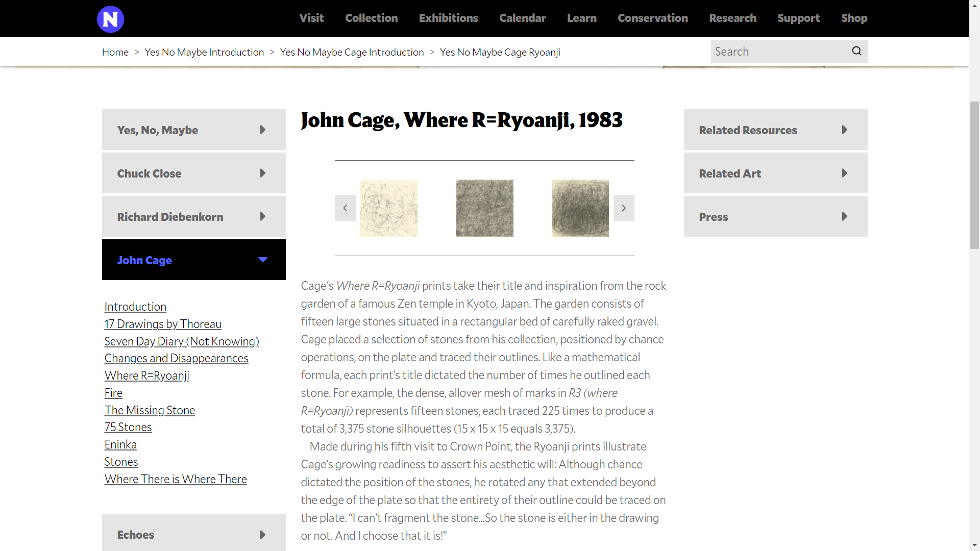Open 17 Drawings by Thoreau link
980x551 pixels.
point(163,324)
